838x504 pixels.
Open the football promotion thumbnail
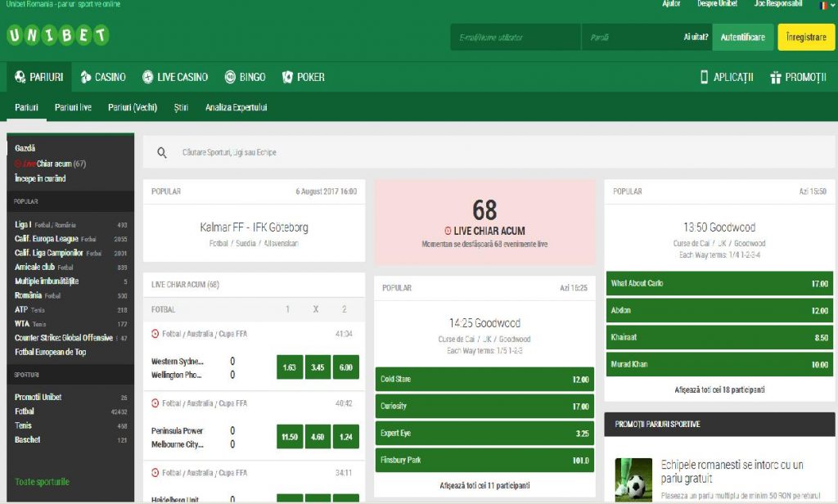(633, 479)
